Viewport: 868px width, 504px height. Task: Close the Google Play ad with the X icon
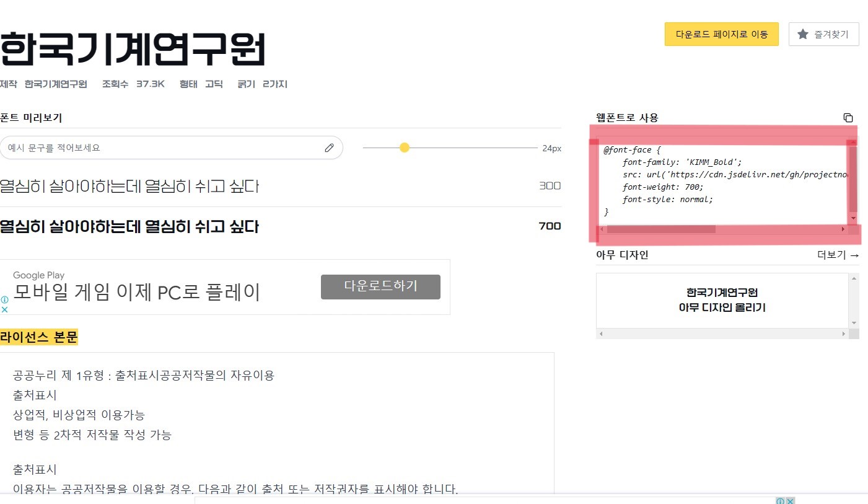[x=4, y=309]
